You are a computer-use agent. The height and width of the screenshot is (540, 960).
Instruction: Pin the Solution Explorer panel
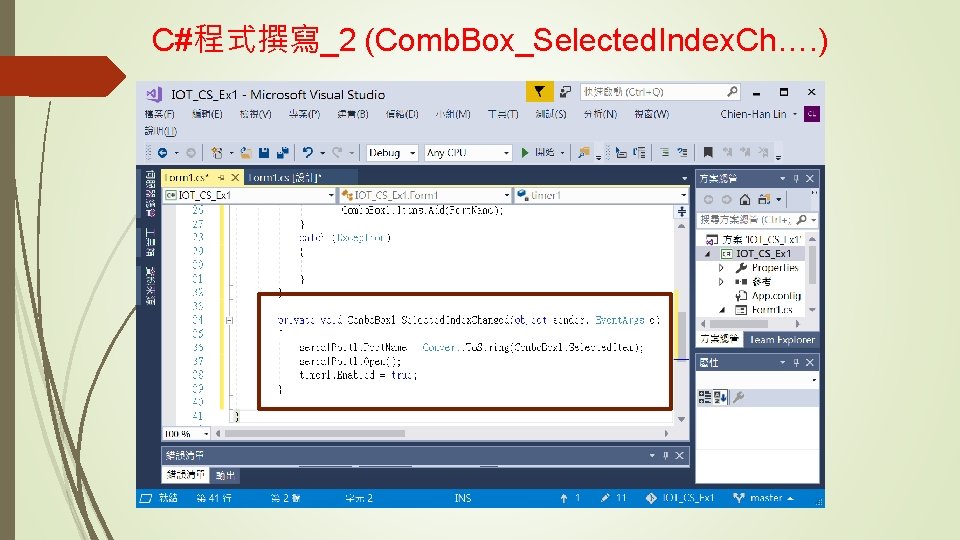[796, 179]
